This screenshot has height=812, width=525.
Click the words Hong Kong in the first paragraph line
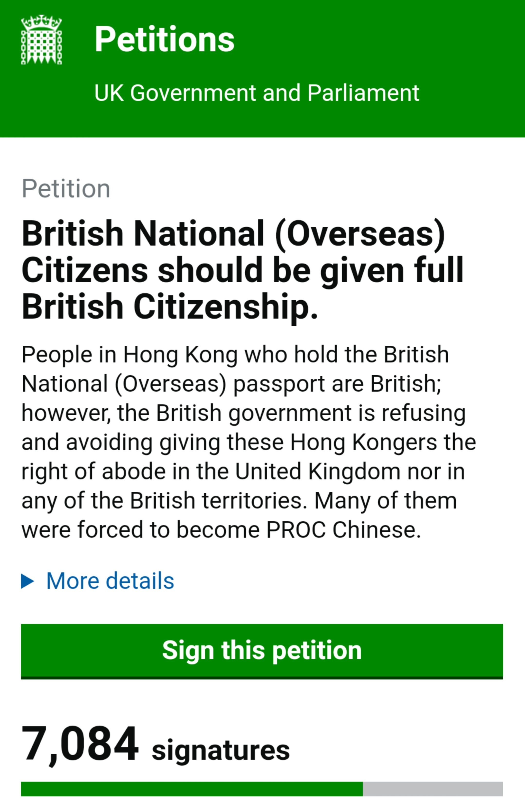(x=180, y=355)
